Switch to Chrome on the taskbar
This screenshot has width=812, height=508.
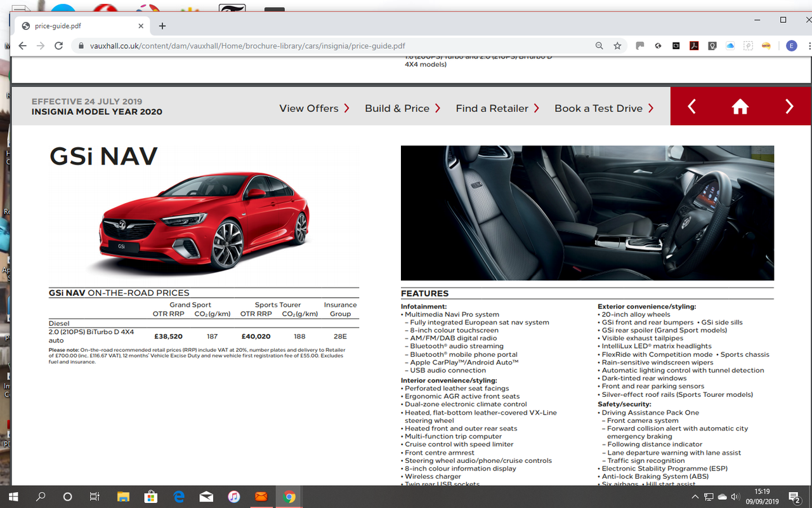pos(289,497)
